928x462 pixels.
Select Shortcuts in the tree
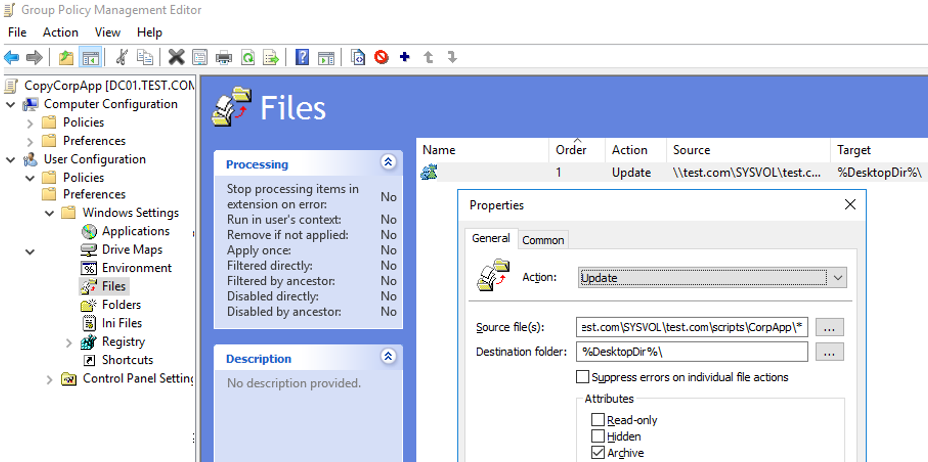click(x=127, y=360)
